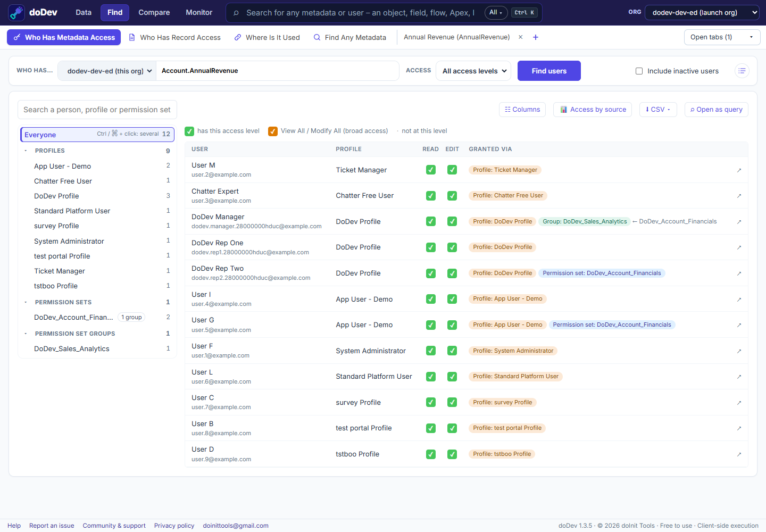The height and width of the screenshot is (532, 766).
Task: Open User C row arrow icon
Action: tap(739, 403)
